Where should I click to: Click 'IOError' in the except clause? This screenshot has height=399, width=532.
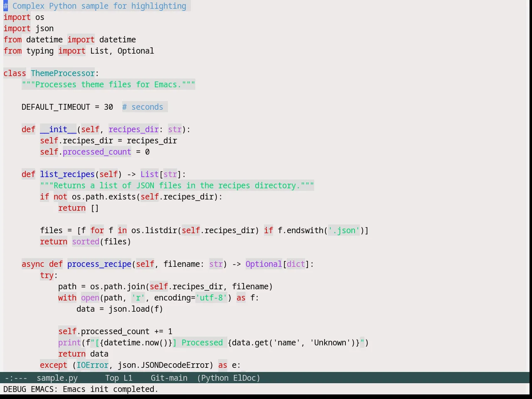tap(92, 365)
